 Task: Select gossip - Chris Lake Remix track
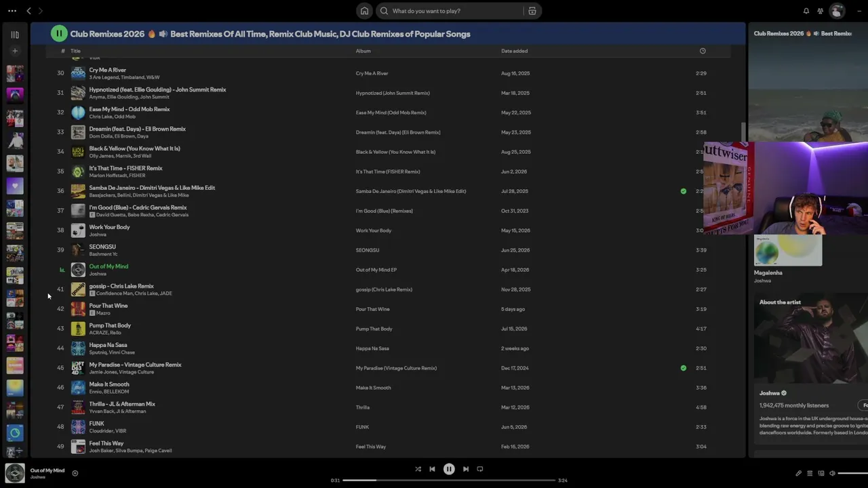tap(122, 286)
